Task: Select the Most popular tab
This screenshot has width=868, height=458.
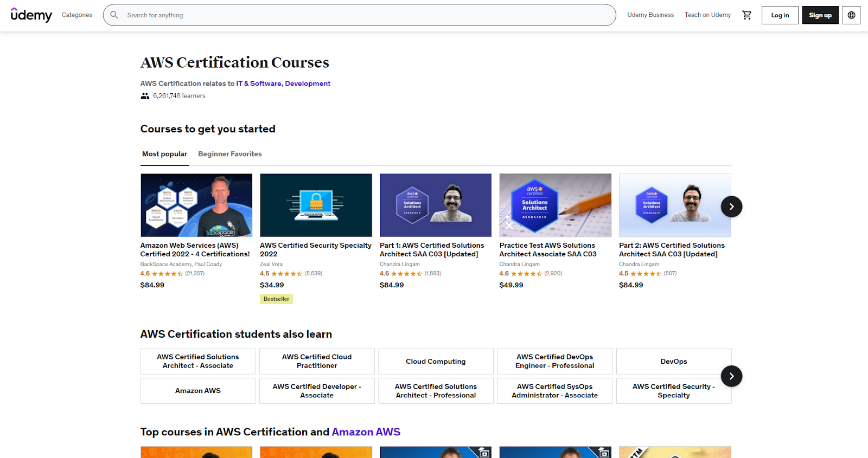Action: 164,154
